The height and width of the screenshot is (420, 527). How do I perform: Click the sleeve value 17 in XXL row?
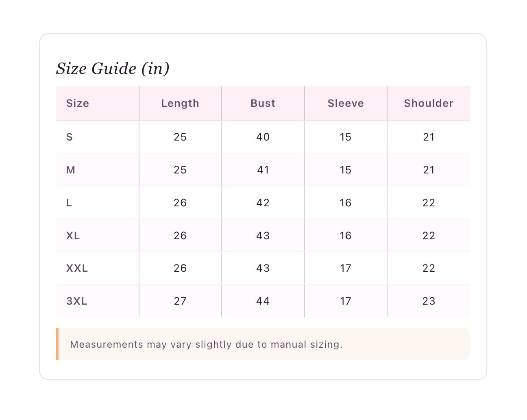click(x=346, y=268)
